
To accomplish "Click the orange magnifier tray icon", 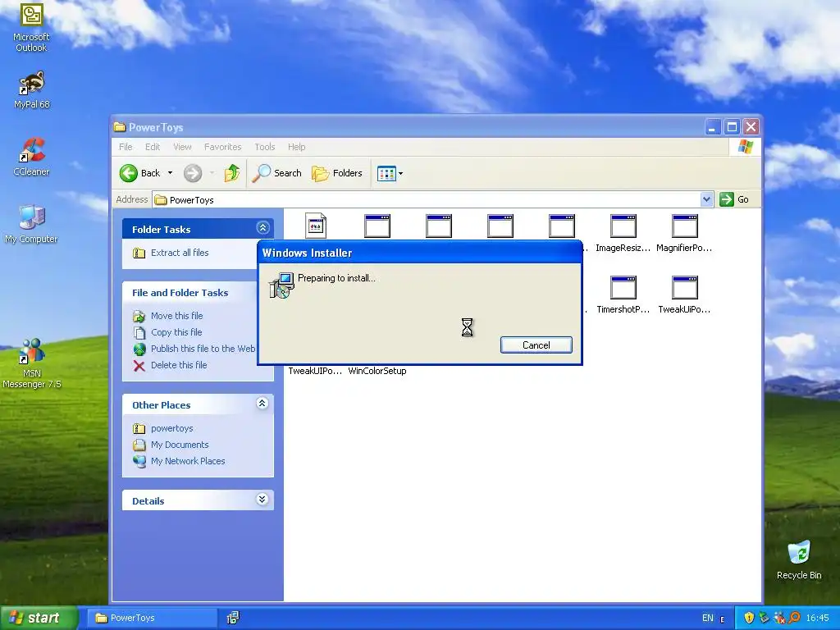I will point(794,619).
